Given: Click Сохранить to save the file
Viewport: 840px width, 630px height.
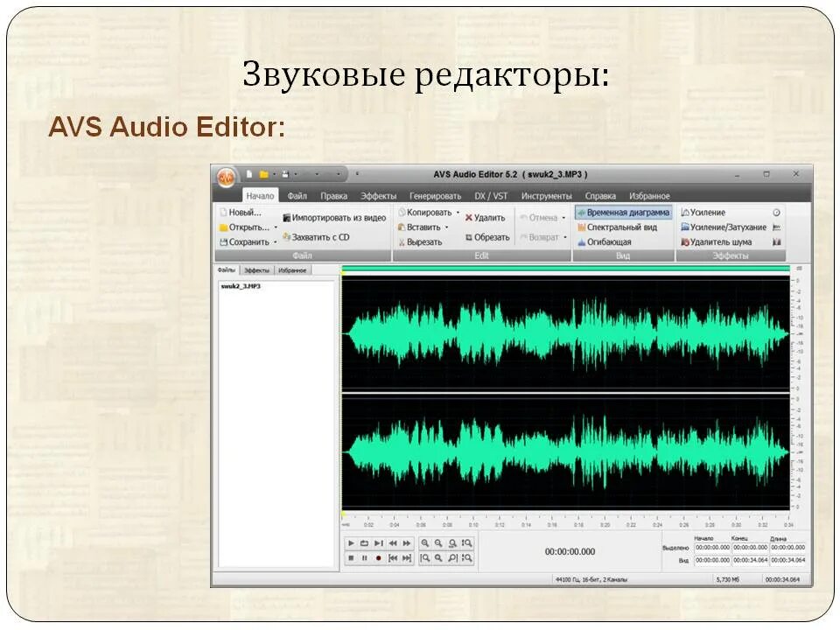Looking at the screenshot, I should pos(244,242).
